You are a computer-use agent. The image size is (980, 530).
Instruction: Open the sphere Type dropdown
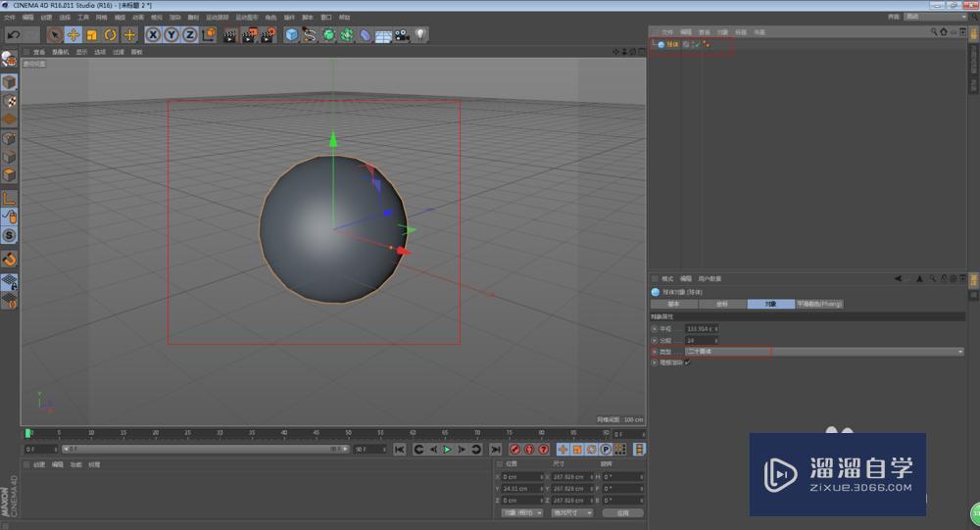824,352
